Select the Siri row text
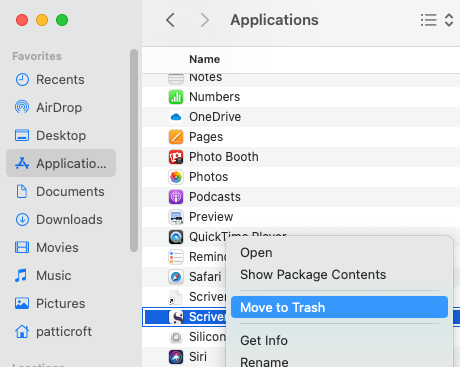Image resolution: width=460 pixels, height=367 pixels. click(198, 357)
